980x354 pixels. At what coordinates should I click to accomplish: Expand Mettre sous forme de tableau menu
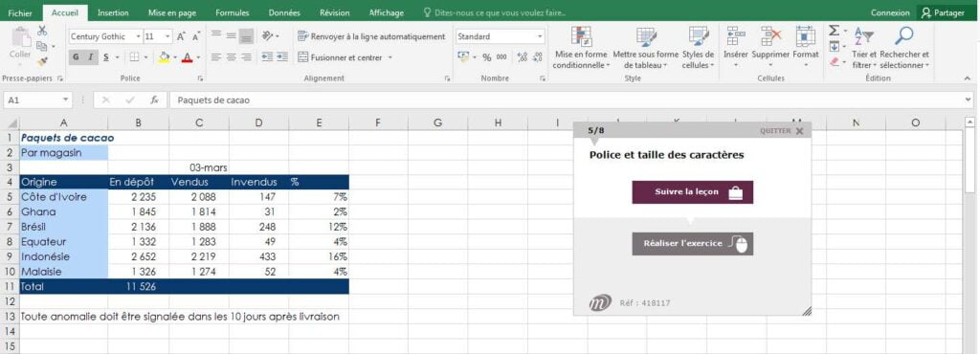pos(646,48)
